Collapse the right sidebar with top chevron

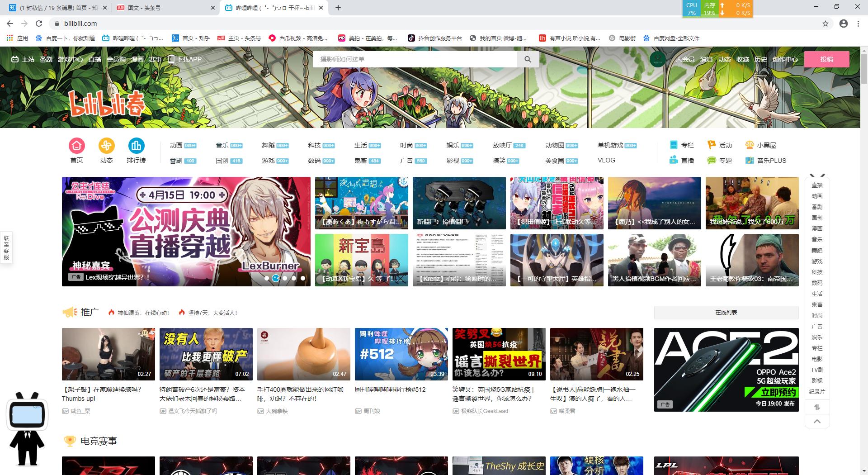coord(817,176)
